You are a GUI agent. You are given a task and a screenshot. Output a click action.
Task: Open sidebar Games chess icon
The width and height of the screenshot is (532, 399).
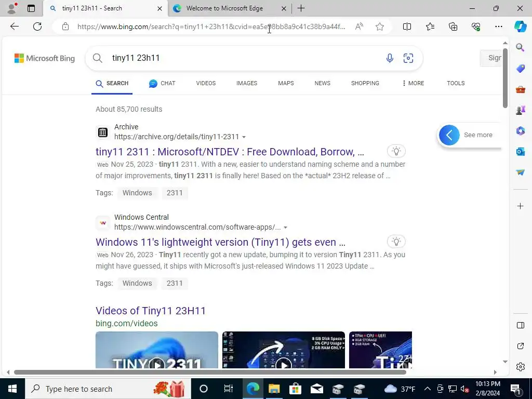click(x=520, y=110)
